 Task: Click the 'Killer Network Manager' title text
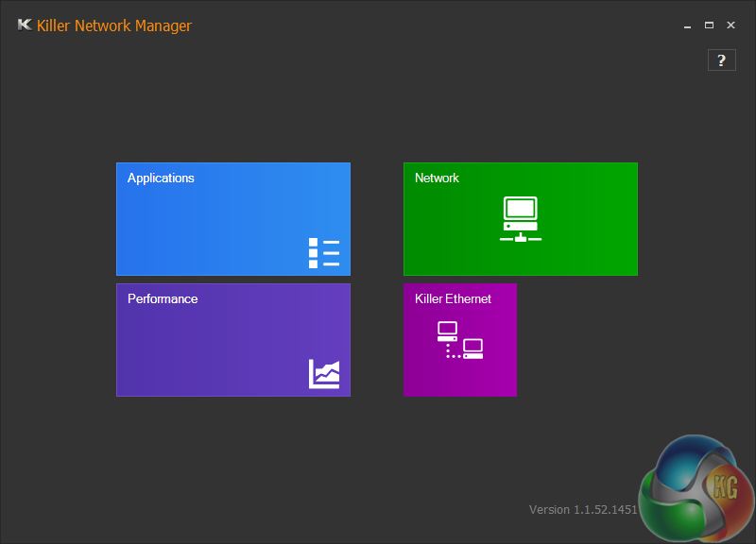point(114,25)
